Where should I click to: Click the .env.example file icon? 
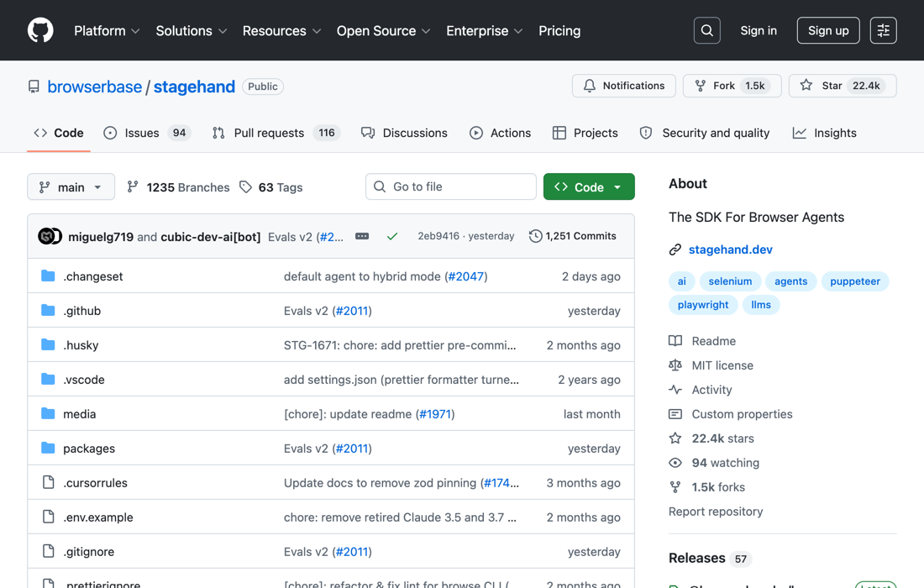tap(49, 517)
